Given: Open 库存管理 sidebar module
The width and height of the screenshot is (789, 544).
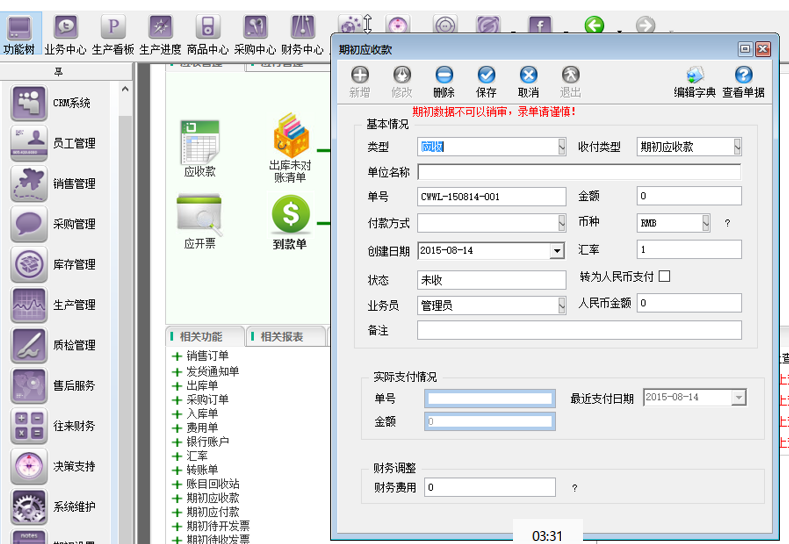Looking at the screenshot, I should pyautogui.click(x=53, y=264).
